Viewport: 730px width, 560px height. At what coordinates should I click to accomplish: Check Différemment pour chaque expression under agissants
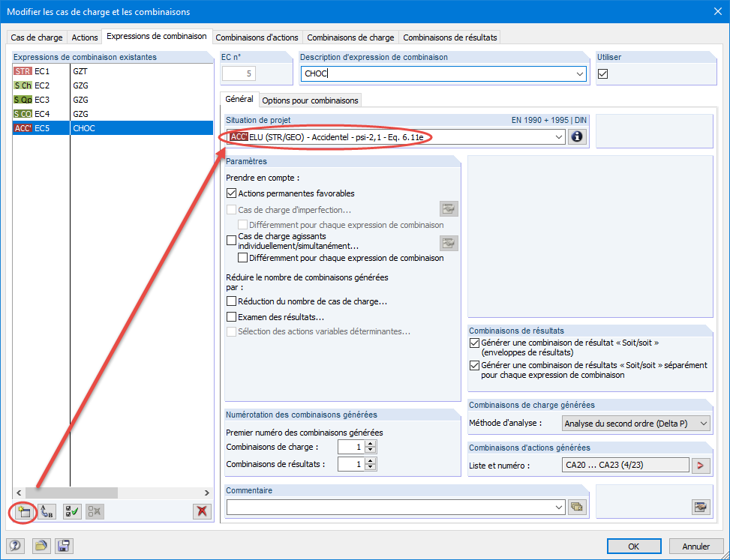242,258
